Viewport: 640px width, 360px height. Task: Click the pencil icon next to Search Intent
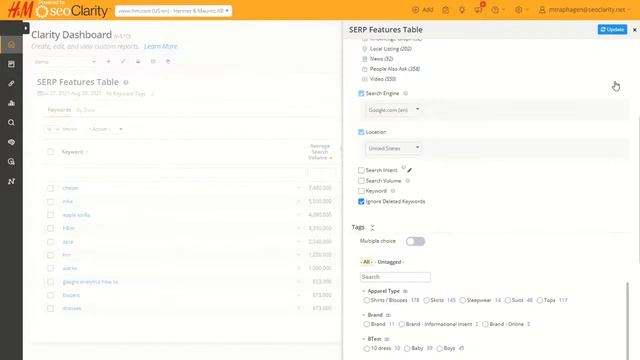(409, 170)
